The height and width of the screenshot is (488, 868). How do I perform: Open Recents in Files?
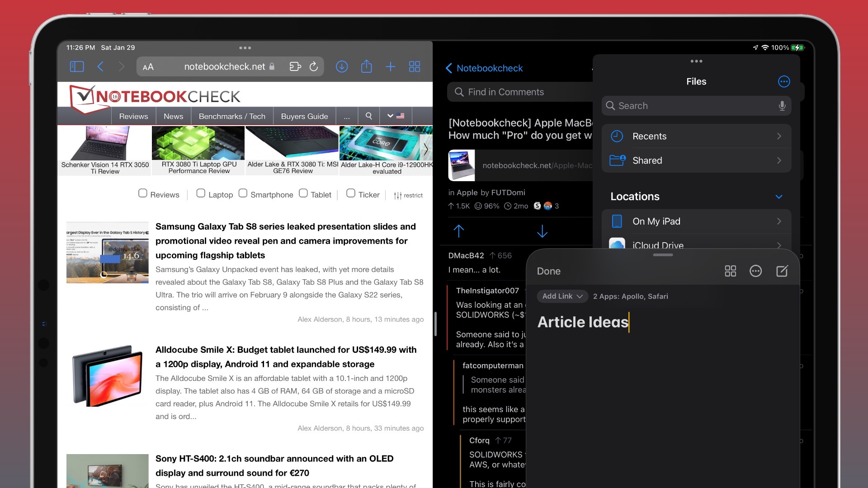pos(696,136)
